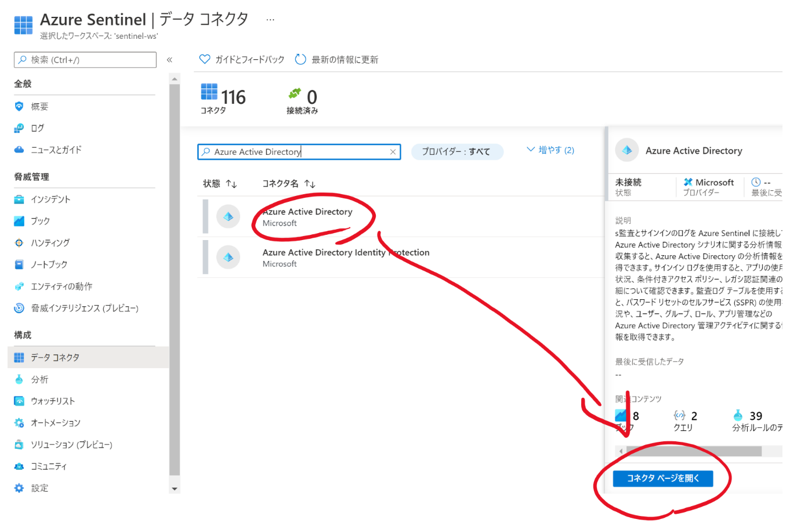Click the ニュースとガイド cloud icon
The image size is (812, 523).
pos(19,150)
